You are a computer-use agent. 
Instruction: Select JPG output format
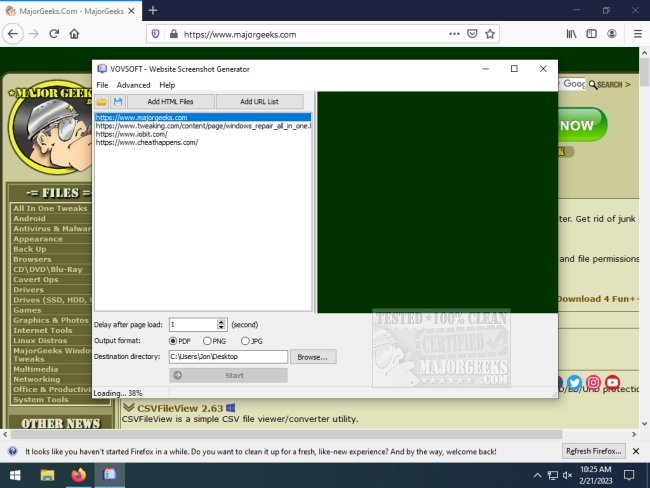(252, 341)
